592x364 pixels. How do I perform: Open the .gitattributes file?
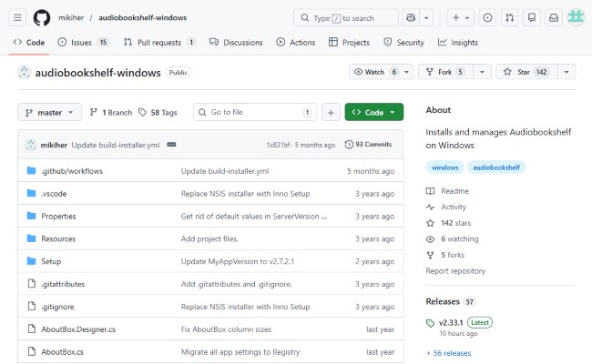63,285
